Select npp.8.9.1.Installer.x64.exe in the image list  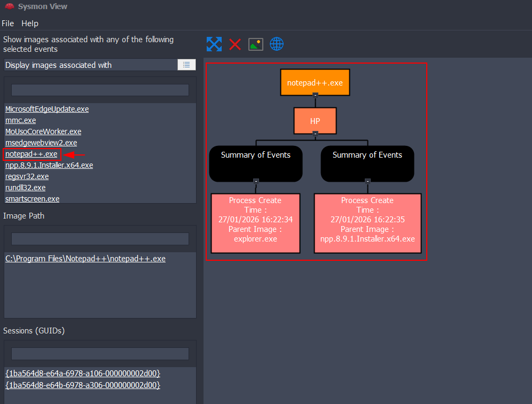click(49, 165)
